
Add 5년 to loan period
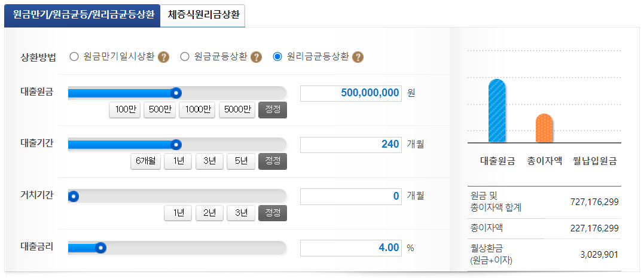pyautogui.click(x=241, y=161)
